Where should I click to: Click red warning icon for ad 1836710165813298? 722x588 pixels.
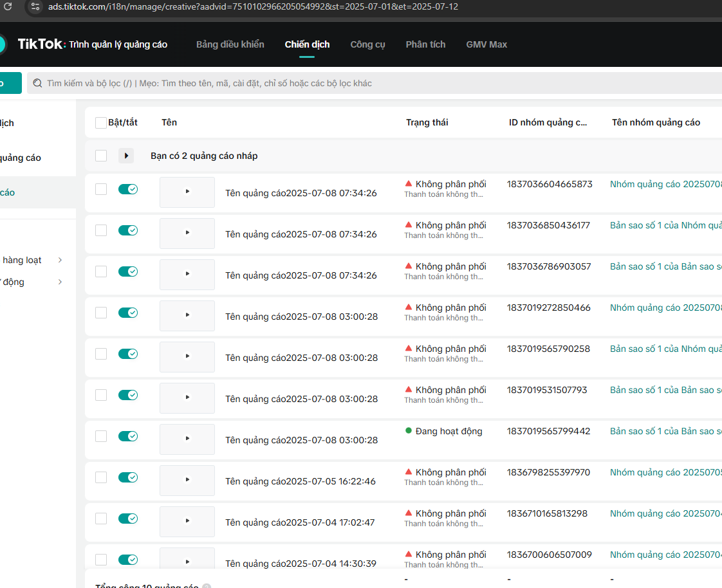click(409, 513)
